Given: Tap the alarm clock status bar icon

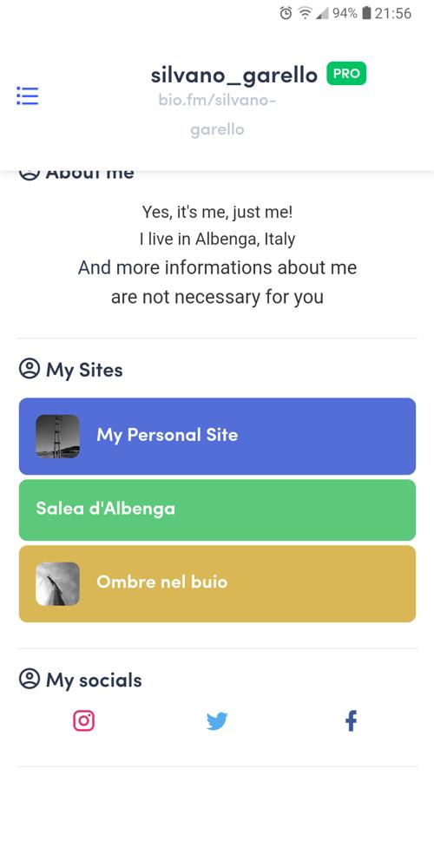Looking at the screenshot, I should [x=286, y=13].
